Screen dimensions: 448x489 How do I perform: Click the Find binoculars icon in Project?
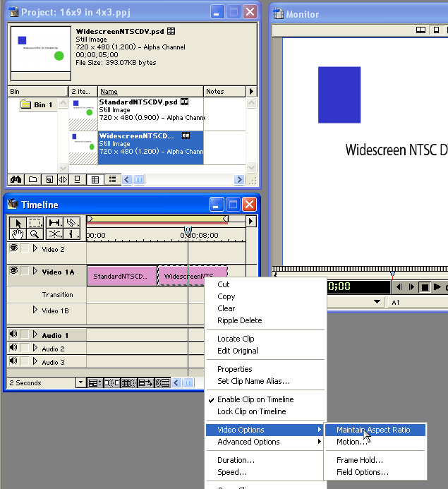(x=14, y=179)
